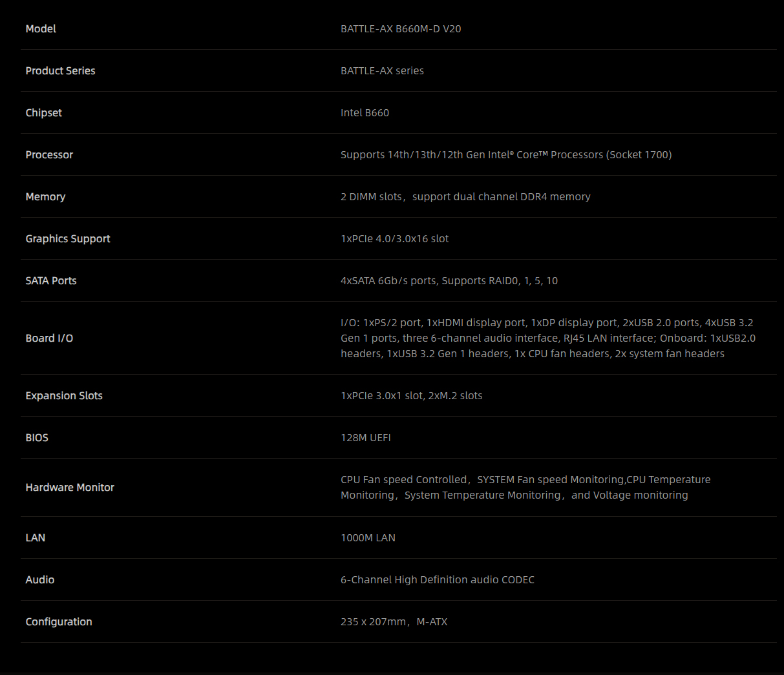Image resolution: width=784 pixels, height=675 pixels.
Task: Click the Board I/O label
Action: [49, 338]
